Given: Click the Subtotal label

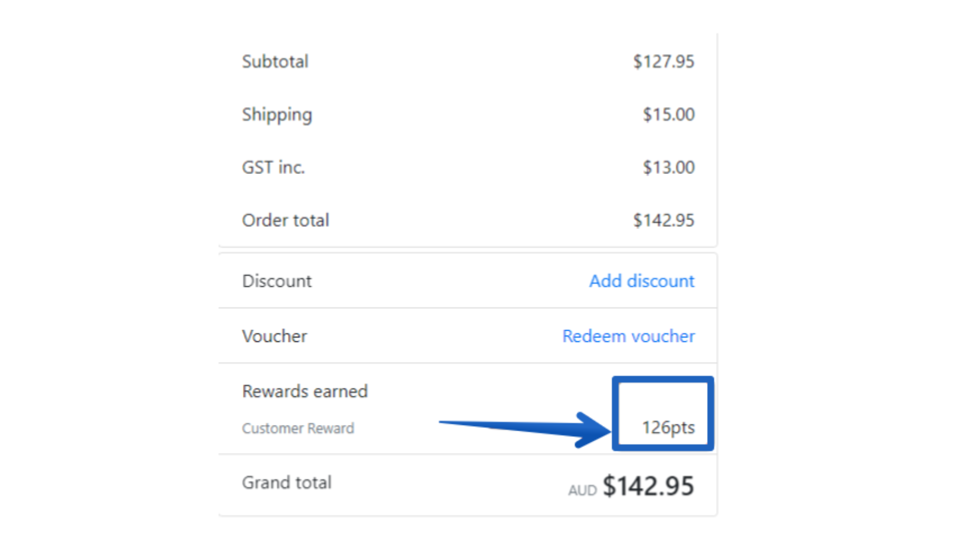Looking at the screenshot, I should coord(275,62).
